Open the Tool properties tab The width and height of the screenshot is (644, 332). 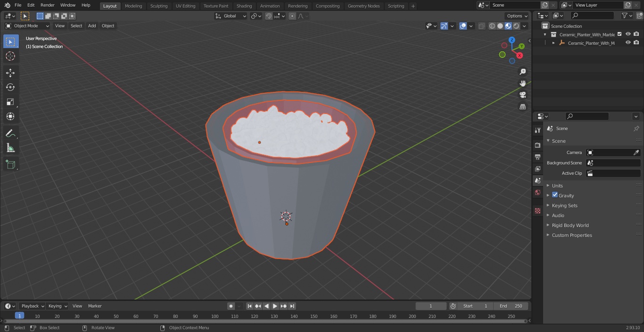click(537, 130)
